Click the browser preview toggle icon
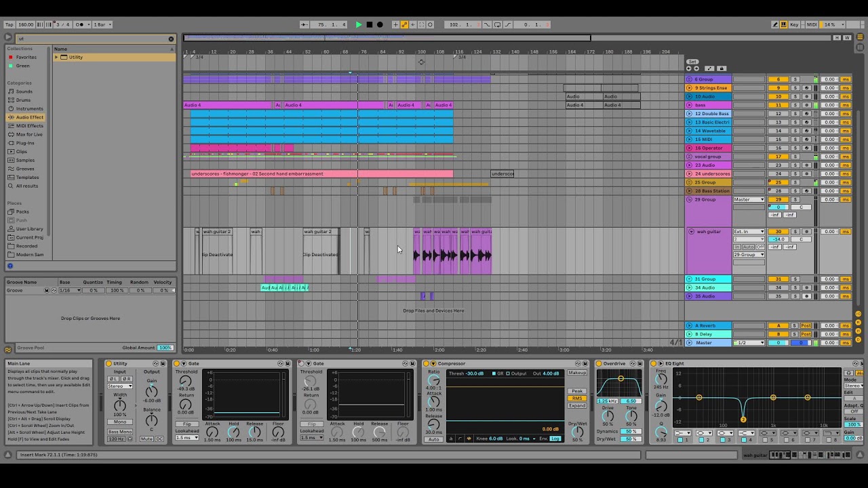 pos(10,266)
